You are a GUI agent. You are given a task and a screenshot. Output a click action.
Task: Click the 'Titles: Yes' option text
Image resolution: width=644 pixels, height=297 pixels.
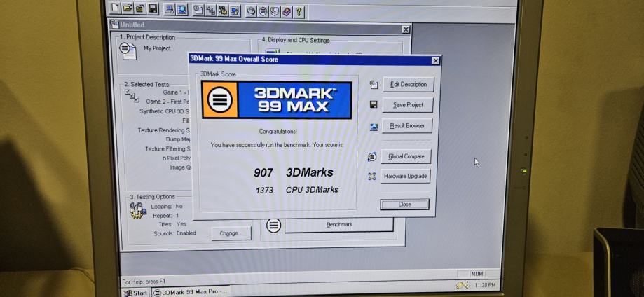coord(172,224)
